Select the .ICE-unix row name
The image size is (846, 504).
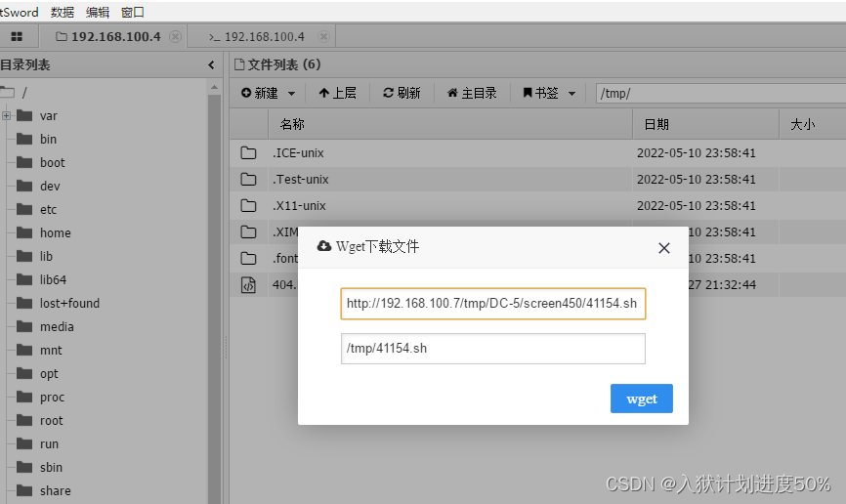[x=298, y=152]
